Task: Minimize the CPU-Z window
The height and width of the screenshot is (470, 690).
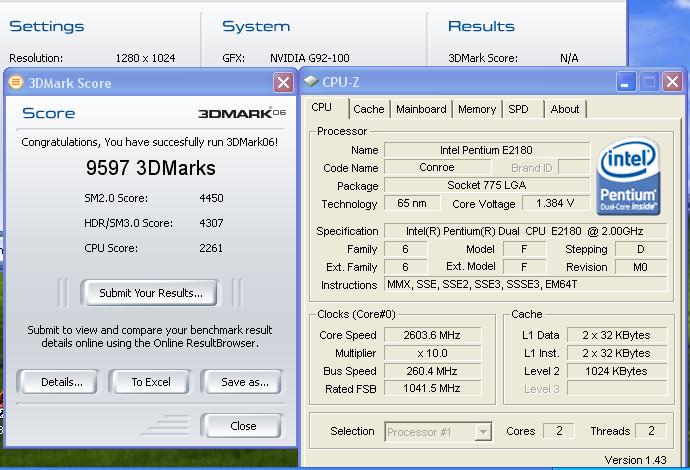Action: click(625, 82)
